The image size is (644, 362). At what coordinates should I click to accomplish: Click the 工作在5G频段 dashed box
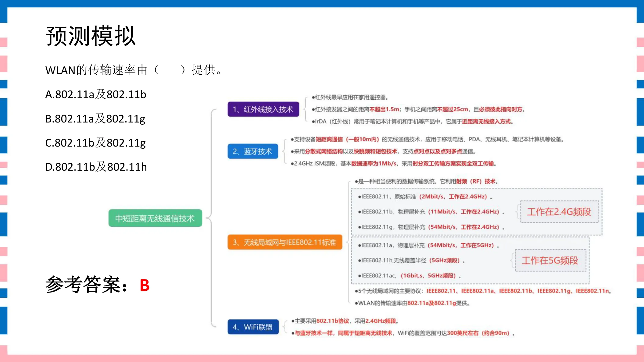point(550,261)
